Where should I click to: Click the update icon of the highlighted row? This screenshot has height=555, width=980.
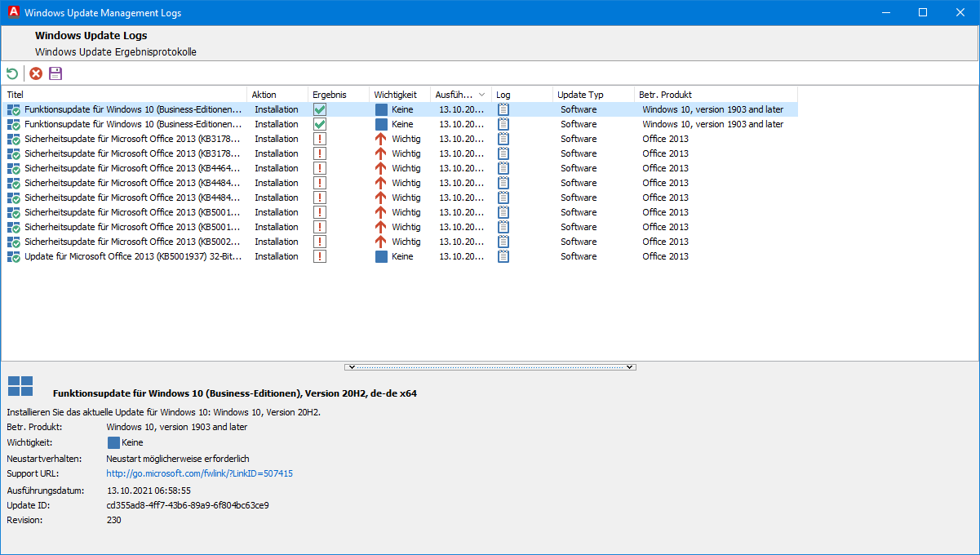tap(14, 109)
